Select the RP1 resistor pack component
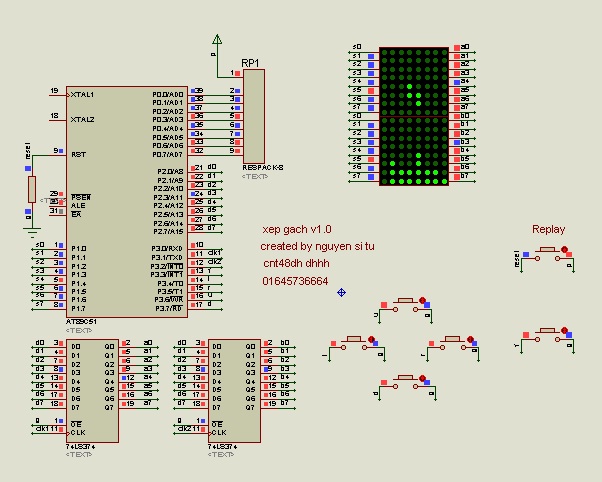602x482 pixels. pos(254,116)
